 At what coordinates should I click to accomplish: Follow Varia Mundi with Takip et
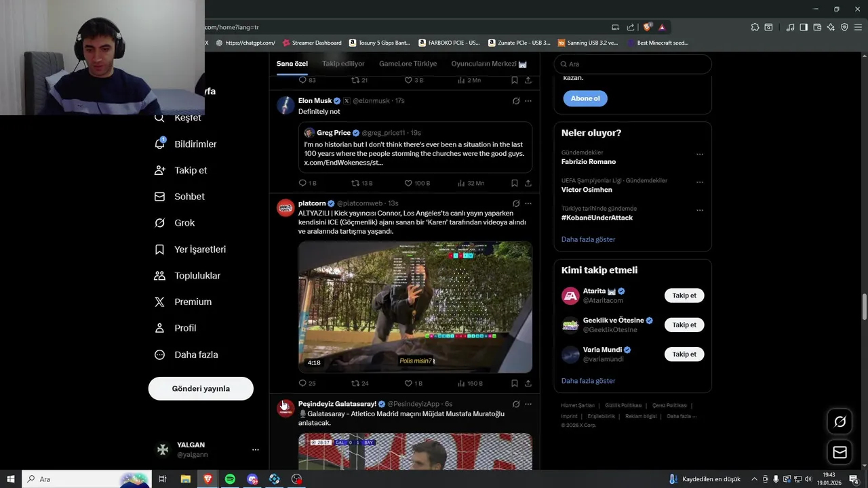pos(684,354)
